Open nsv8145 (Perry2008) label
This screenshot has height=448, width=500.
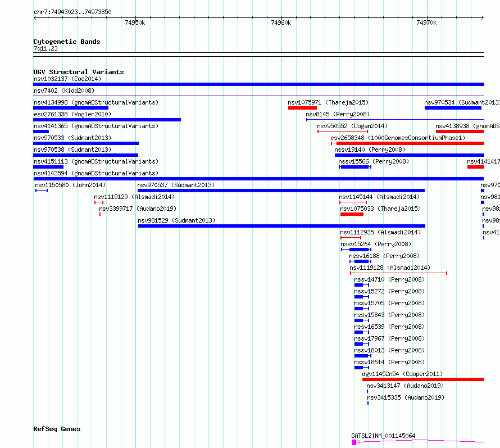point(338,114)
